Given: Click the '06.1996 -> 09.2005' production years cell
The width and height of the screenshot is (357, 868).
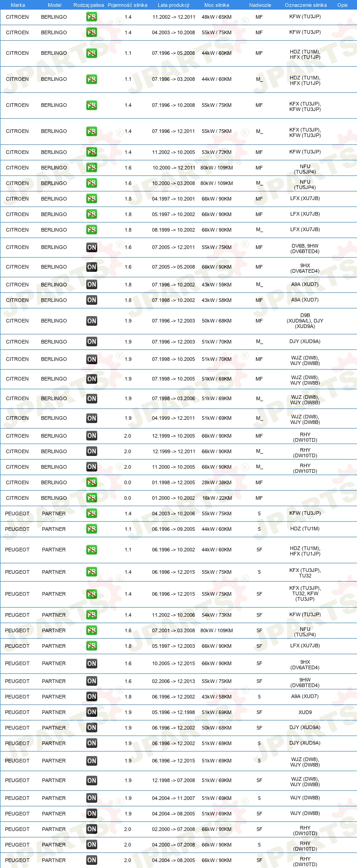Looking at the screenshot, I should (173, 529).
